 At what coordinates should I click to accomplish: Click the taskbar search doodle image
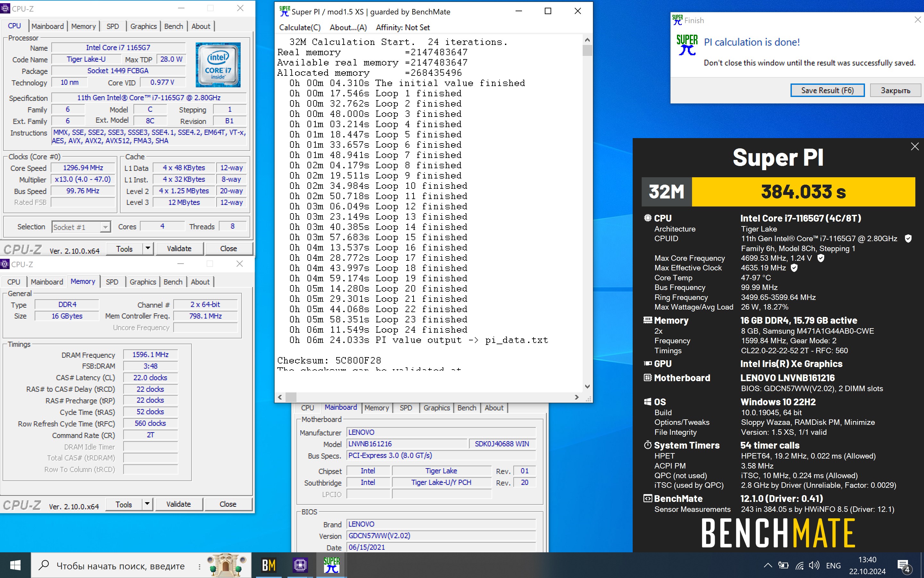227,565
